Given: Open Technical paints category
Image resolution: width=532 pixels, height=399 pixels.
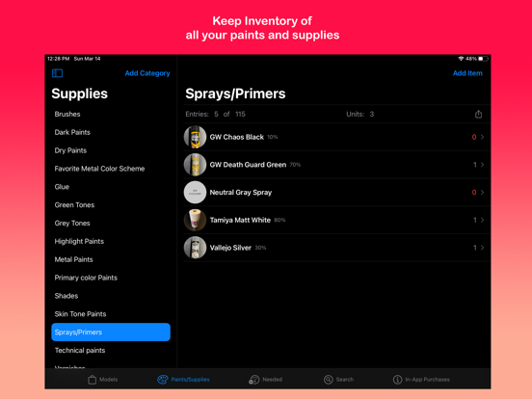Looking at the screenshot, I should click(111, 351).
